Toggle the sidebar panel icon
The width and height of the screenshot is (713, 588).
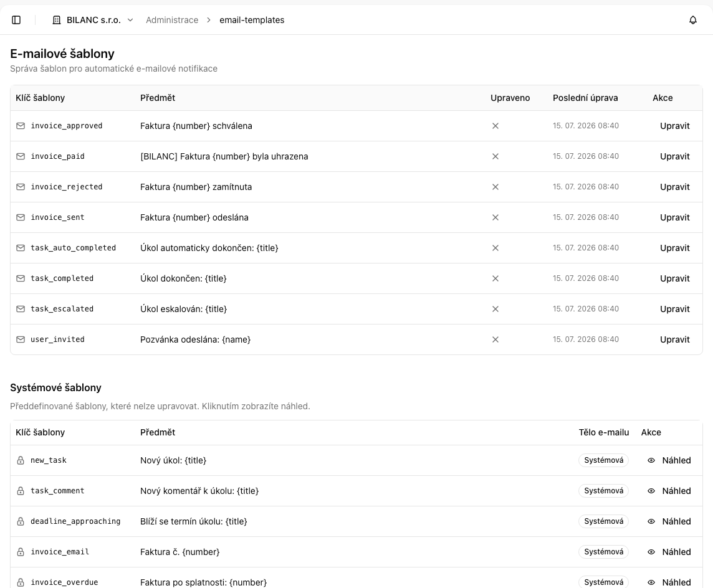[x=16, y=20]
